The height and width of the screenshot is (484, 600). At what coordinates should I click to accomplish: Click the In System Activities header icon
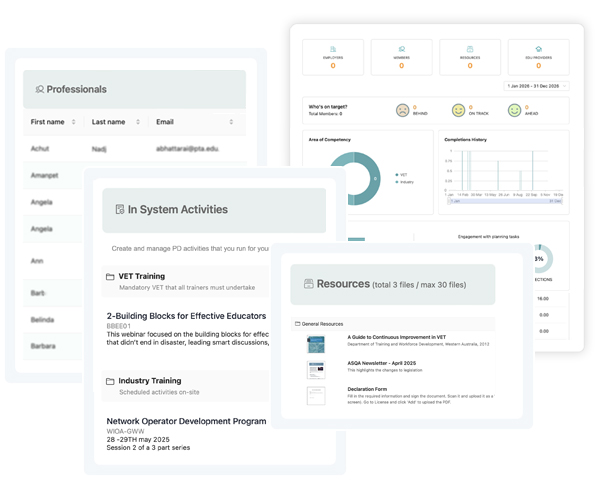tap(120, 209)
